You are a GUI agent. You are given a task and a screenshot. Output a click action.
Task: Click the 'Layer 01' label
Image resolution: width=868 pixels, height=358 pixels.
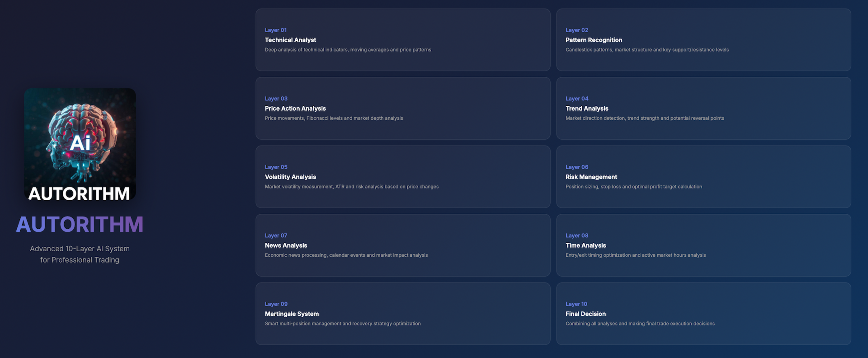click(276, 30)
